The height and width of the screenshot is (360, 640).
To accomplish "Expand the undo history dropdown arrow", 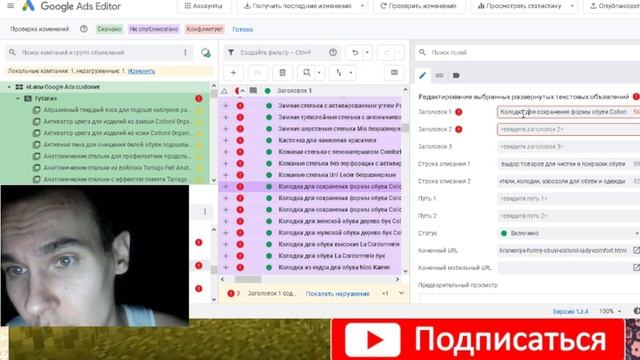I will (x=367, y=52).
